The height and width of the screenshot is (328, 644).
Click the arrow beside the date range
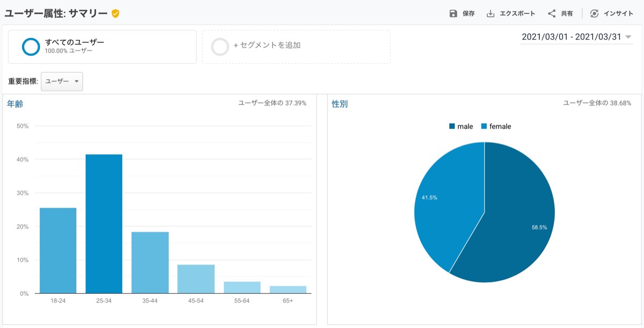(628, 37)
